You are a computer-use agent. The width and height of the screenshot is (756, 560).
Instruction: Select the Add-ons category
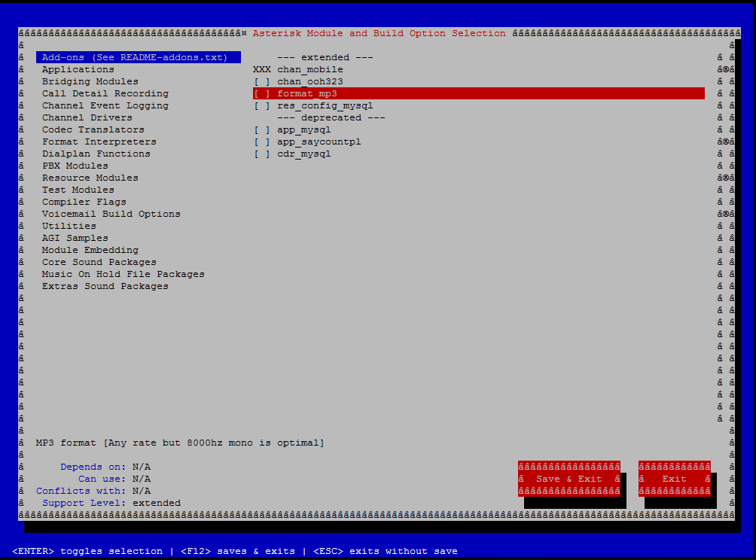point(139,57)
